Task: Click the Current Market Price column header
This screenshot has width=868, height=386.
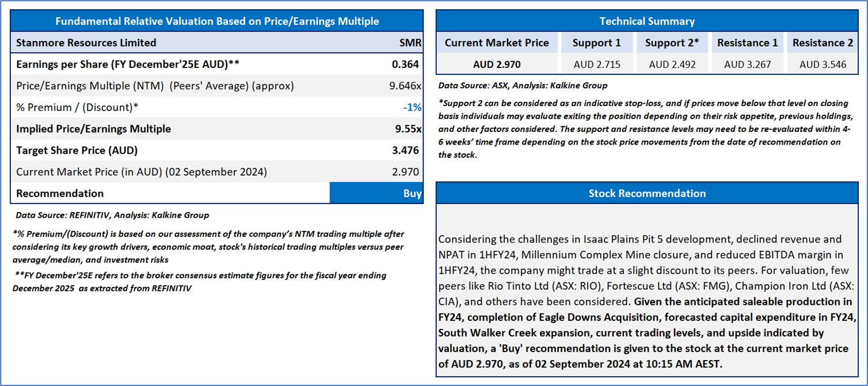Action: [497, 43]
